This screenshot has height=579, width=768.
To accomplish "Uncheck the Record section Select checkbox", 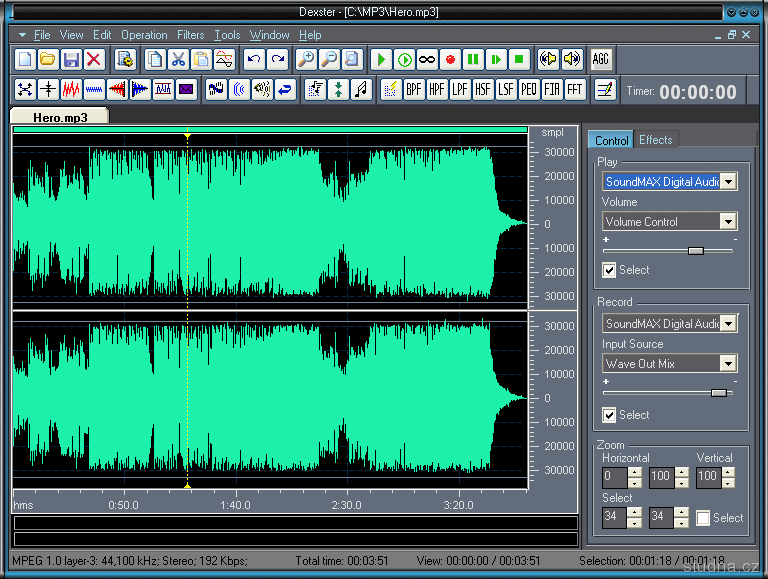I will (x=609, y=415).
